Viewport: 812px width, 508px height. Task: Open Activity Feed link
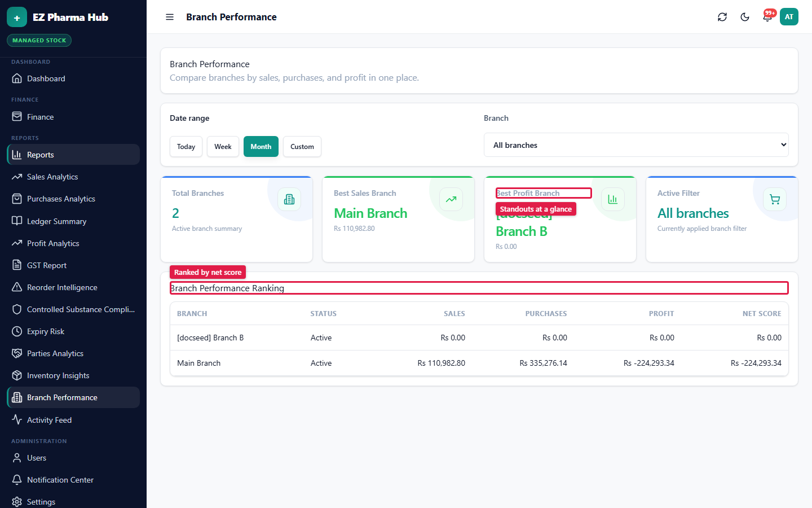(x=73, y=420)
